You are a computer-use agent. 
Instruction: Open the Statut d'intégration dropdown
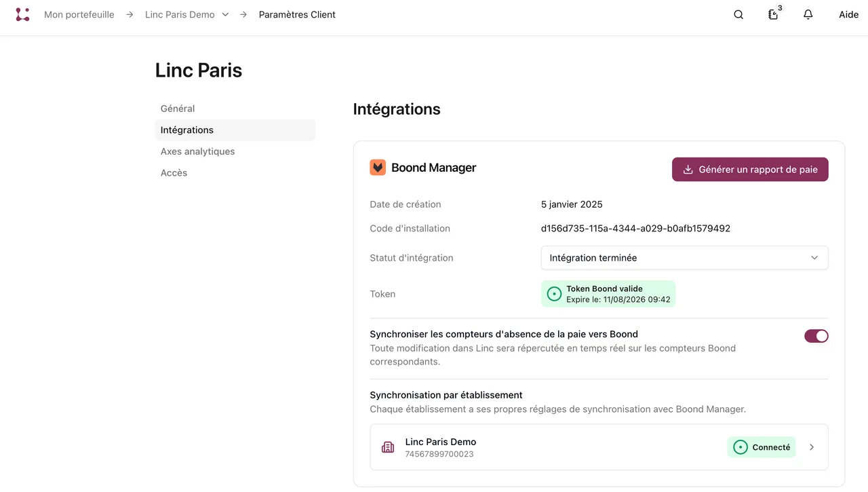[684, 258]
